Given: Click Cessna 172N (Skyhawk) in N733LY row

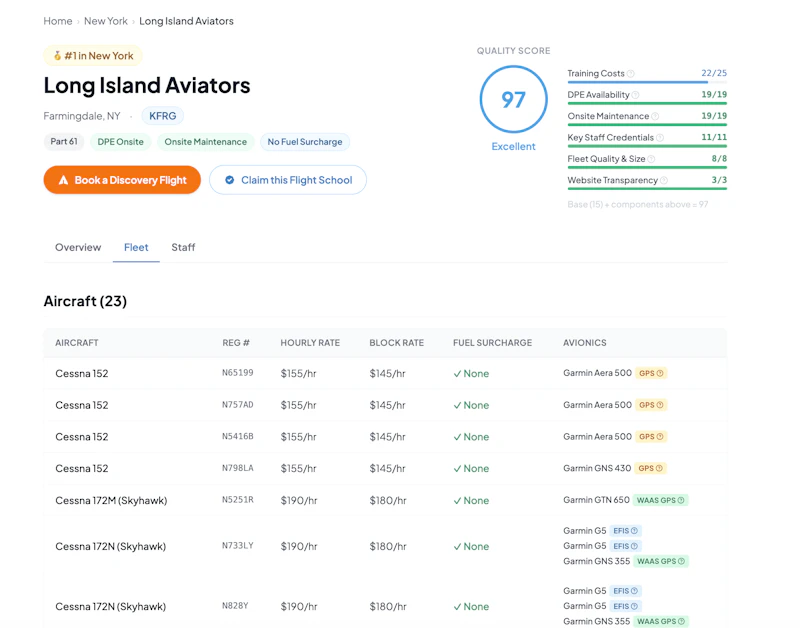Looking at the screenshot, I should [111, 546].
